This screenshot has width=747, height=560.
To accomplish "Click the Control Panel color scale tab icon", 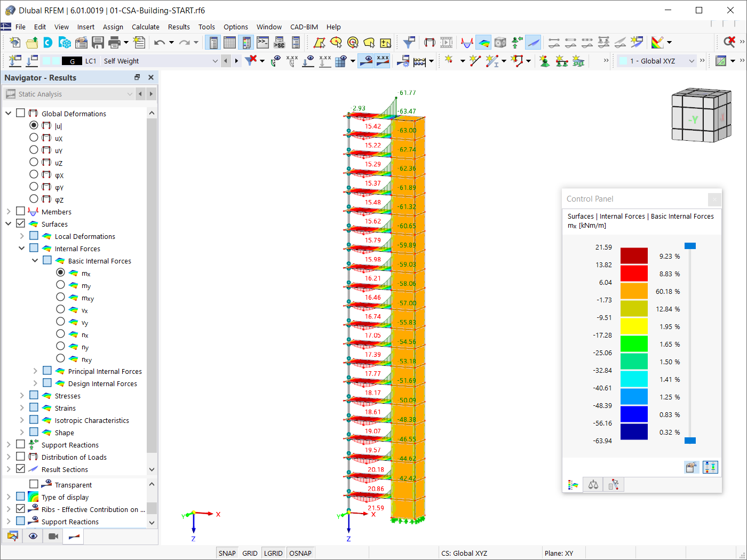I will click(x=573, y=485).
